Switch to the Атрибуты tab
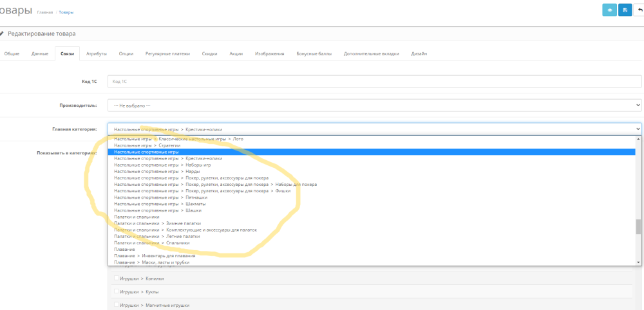 (x=97, y=53)
